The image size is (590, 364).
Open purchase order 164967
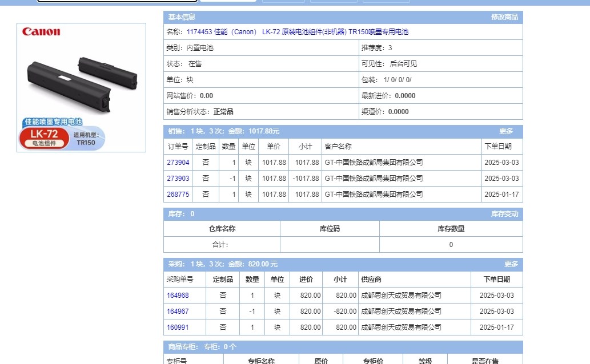click(x=178, y=312)
